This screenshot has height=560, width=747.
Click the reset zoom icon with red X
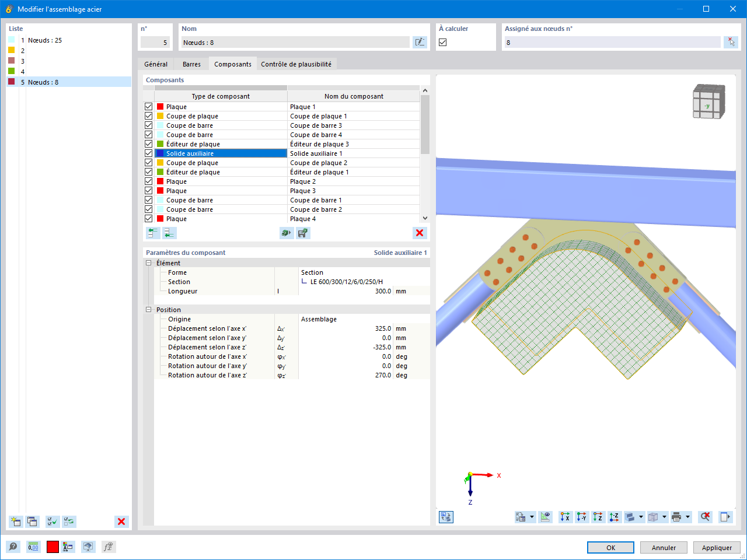(706, 517)
